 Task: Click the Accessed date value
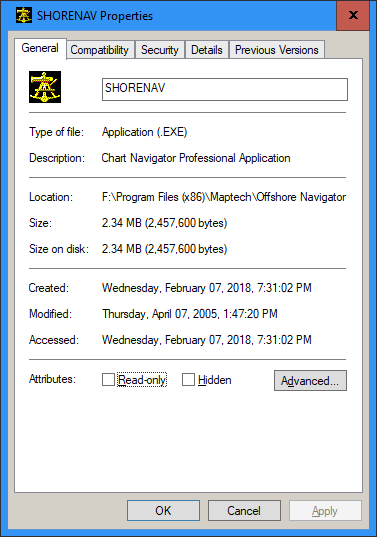[x=207, y=340]
